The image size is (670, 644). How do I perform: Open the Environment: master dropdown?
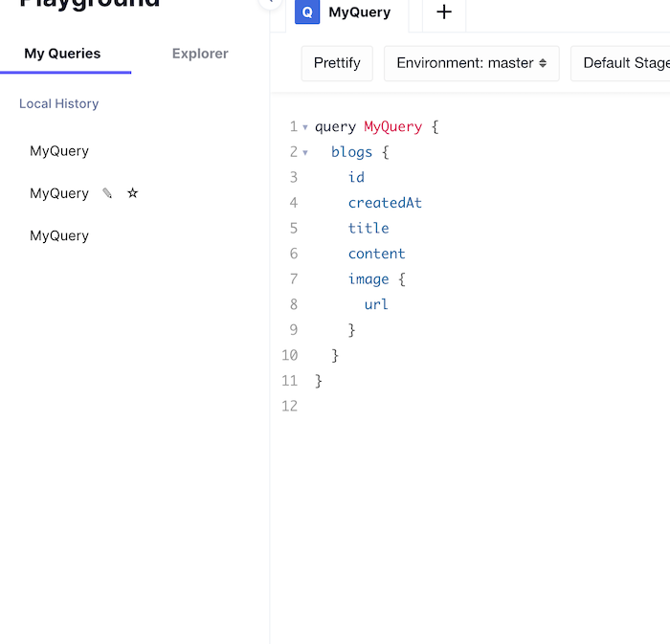point(472,63)
